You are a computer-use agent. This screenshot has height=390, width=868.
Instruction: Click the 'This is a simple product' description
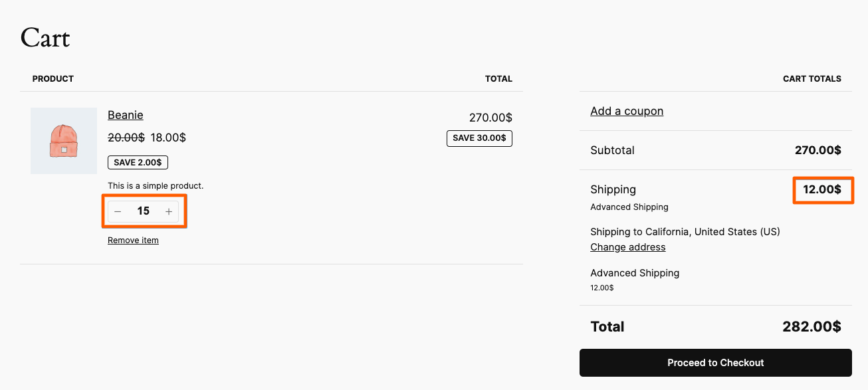156,186
